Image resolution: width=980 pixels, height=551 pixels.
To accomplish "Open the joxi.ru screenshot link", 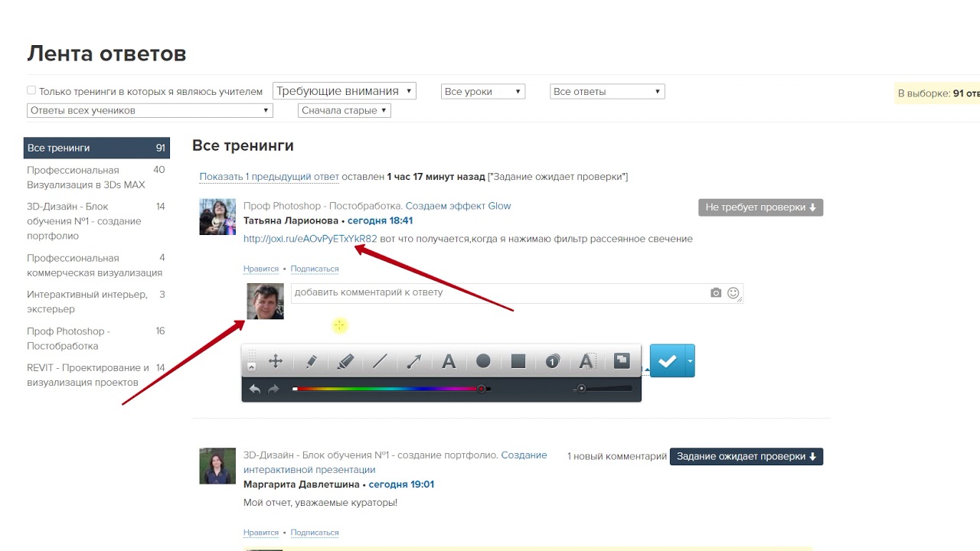I will [x=310, y=239].
